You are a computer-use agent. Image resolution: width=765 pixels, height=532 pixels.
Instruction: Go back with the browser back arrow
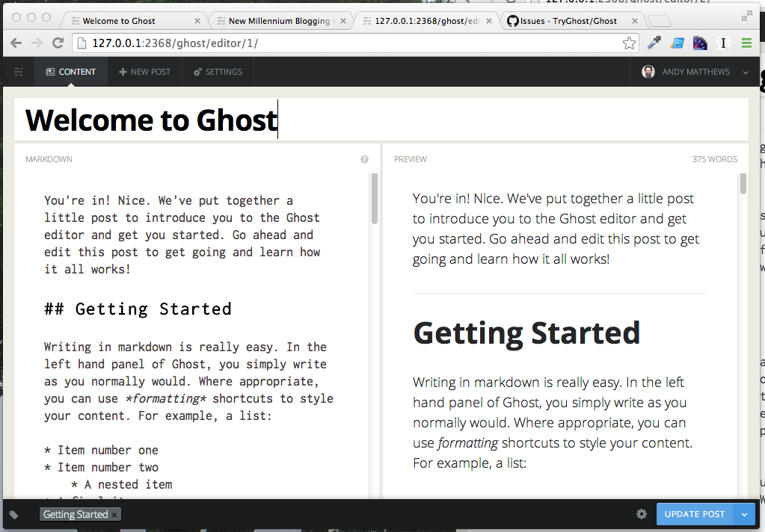(x=16, y=43)
